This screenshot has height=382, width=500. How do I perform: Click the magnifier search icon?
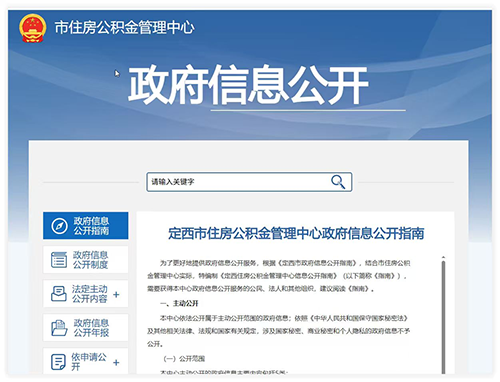pyautogui.click(x=338, y=182)
